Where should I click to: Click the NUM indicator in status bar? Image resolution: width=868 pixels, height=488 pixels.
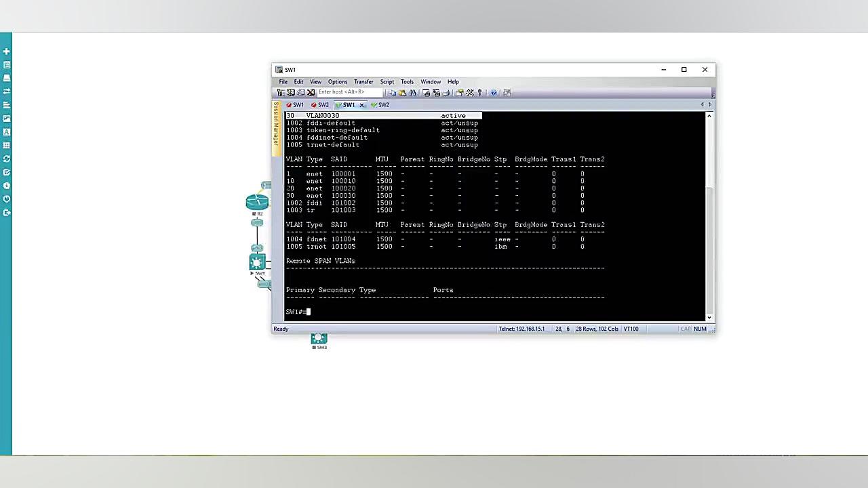click(x=700, y=329)
